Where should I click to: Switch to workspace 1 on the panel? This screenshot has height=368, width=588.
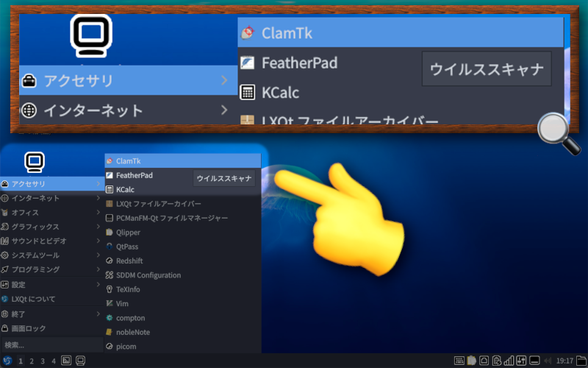pos(21,361)
